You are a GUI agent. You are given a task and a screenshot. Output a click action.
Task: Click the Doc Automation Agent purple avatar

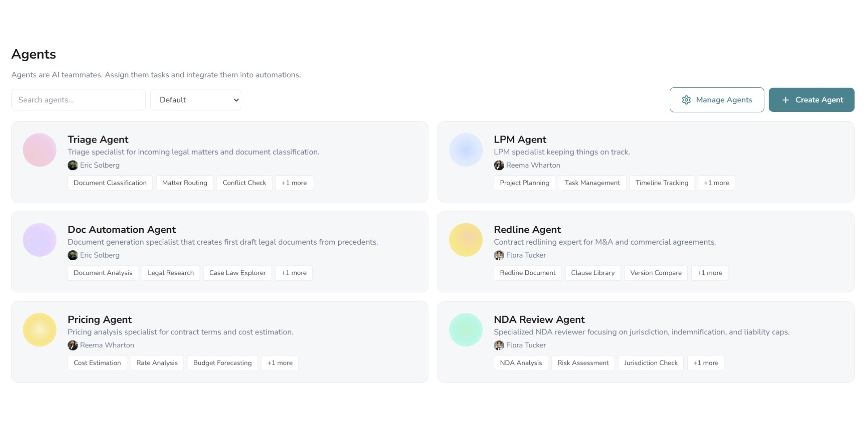click(x=39, y=240)
